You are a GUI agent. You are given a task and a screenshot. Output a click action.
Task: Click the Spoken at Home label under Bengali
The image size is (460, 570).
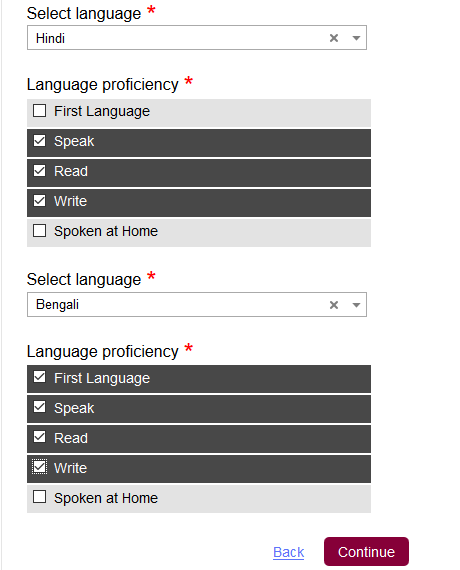point(106,498)
